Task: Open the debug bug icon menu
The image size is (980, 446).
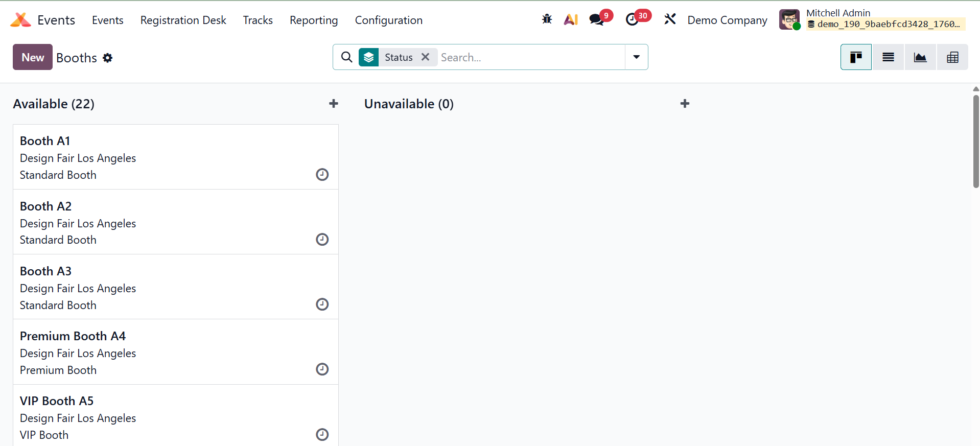Action: (x=547, y=19)
